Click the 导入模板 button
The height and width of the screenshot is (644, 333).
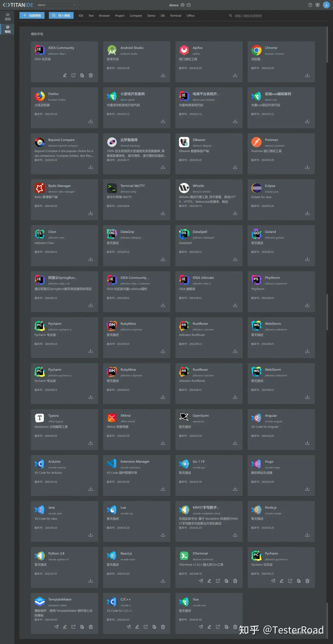[61, 15]
